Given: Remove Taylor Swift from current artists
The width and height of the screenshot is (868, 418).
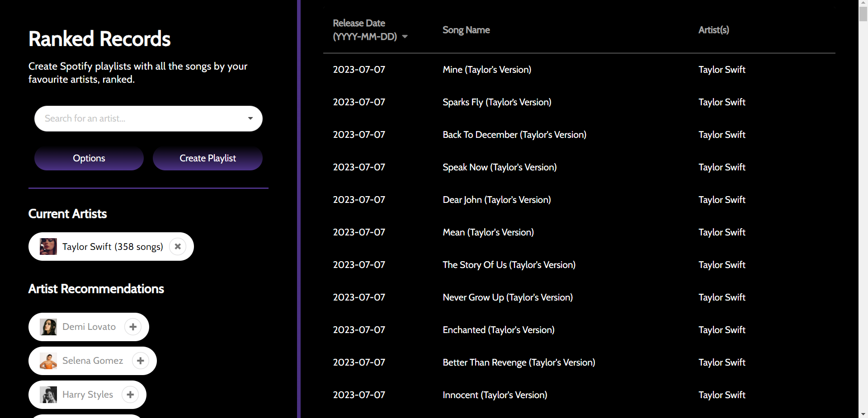Looking at the screenshot, I should point(178,247).
